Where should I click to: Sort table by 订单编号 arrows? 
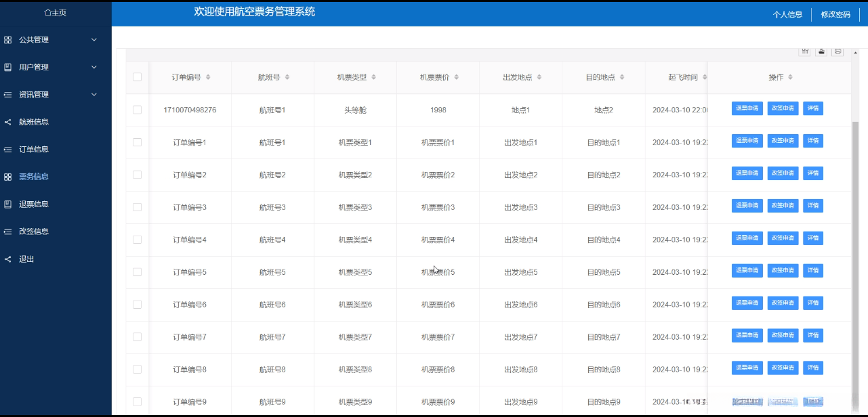click(208, 77)
